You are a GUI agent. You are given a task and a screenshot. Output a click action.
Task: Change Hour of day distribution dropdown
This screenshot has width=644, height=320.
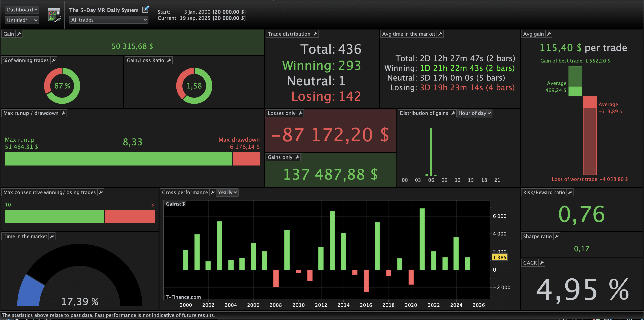click(474, 113)
